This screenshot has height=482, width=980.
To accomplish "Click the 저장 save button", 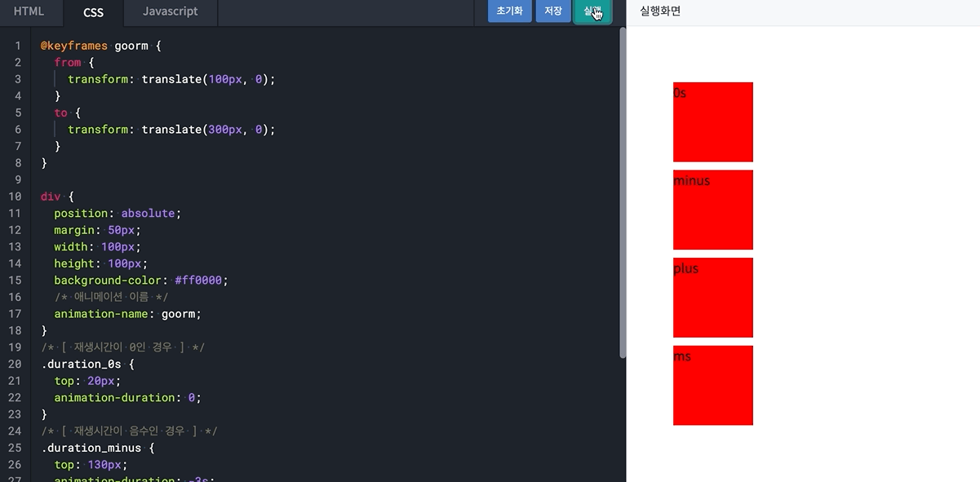I will (553, 11).
